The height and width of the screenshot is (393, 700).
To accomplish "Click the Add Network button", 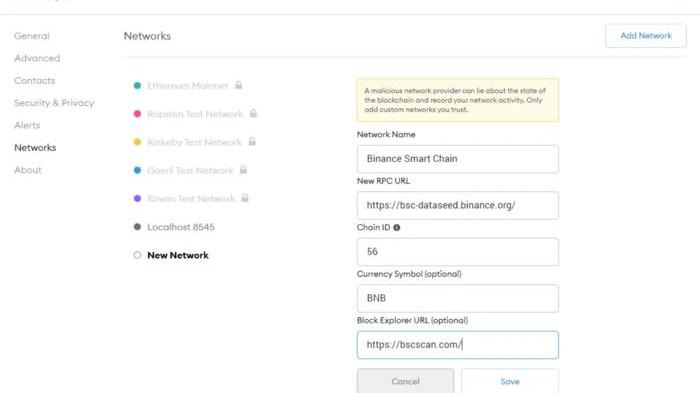I will pyautogui.click(x=646, y=36).
